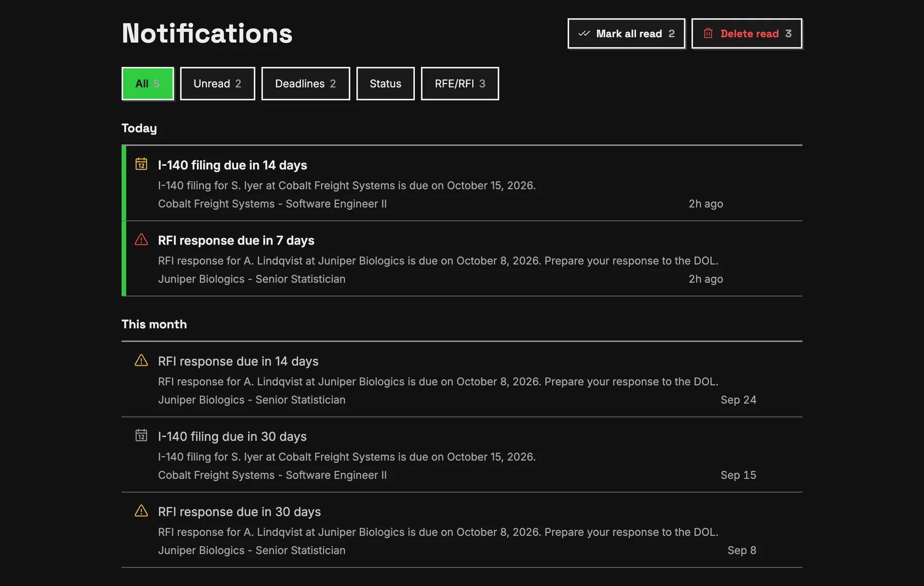Click the calendar icon beside I-140 filing due in 14 days
The width and height of the screenshot is (924, 586).
141,164
